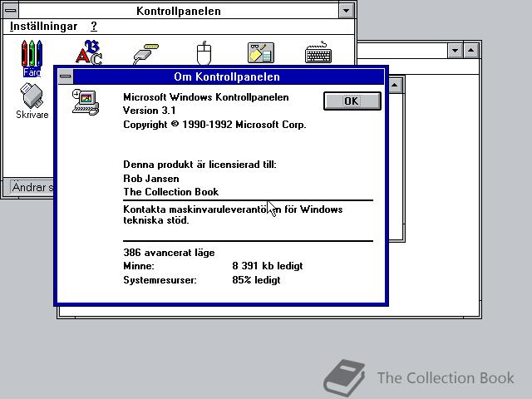Open Om Kontrollpanelen dialog control menu
This screenshot has height=399, width=532.
(66, 76)
